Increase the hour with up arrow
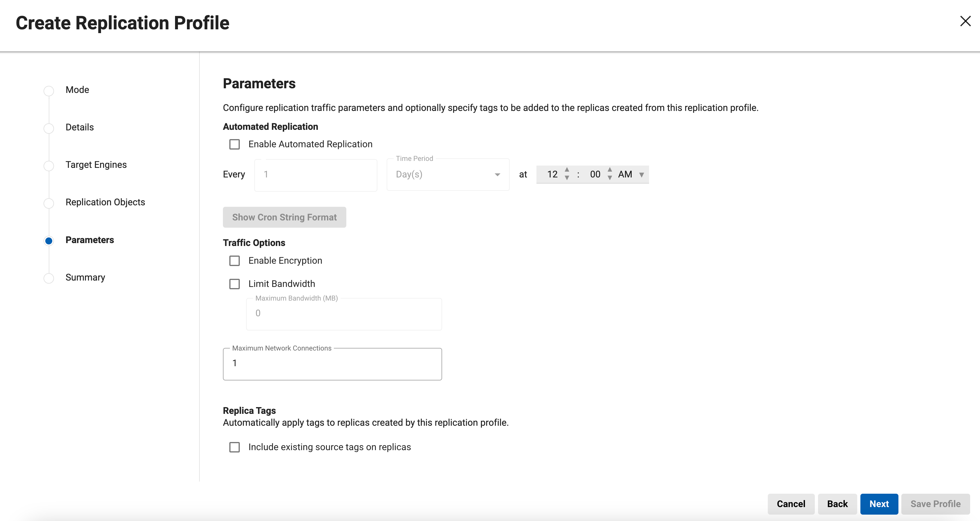The height and width of the screenshot is (521, 980). click(567, 169)
